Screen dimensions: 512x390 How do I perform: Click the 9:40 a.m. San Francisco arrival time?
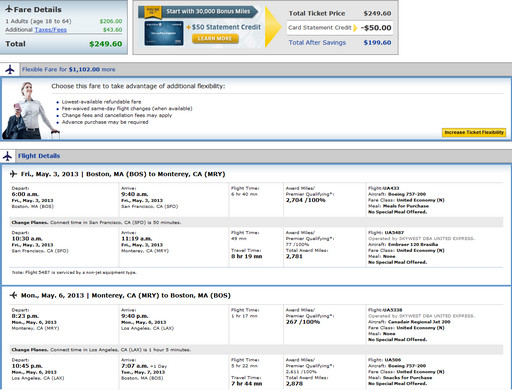135,194
